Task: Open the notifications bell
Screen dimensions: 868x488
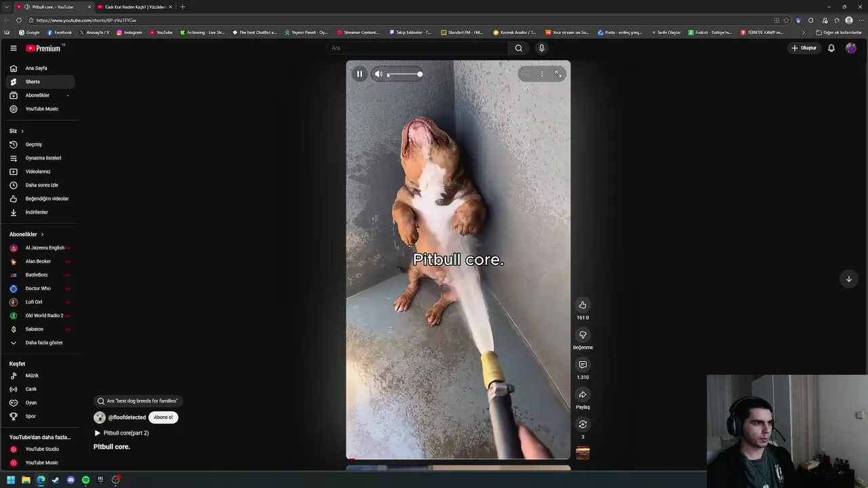Action: click(831, 48)
